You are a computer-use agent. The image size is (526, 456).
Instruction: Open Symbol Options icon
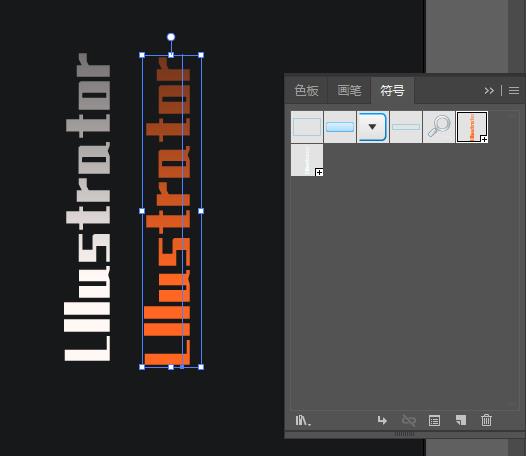(434, 420)
